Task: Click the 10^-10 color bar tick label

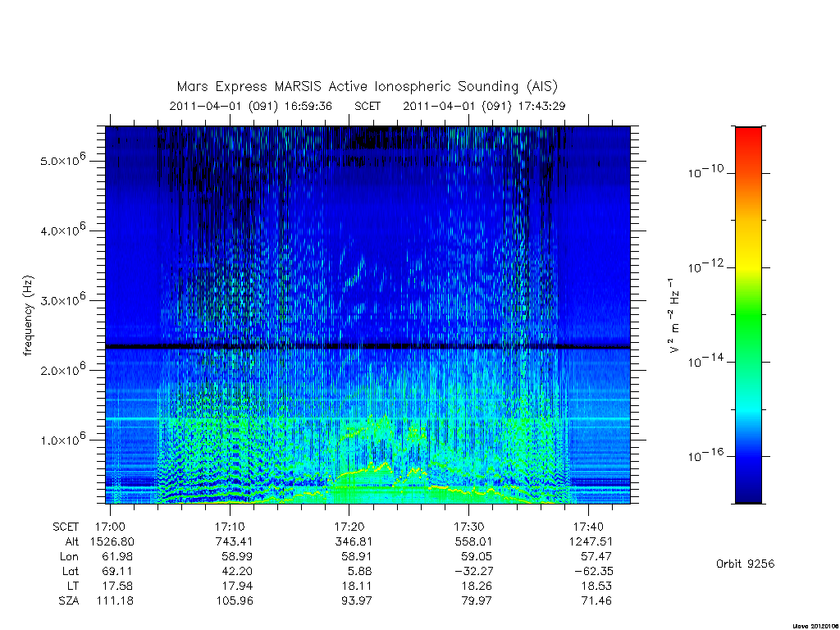Action: click(x=705, y=171)
